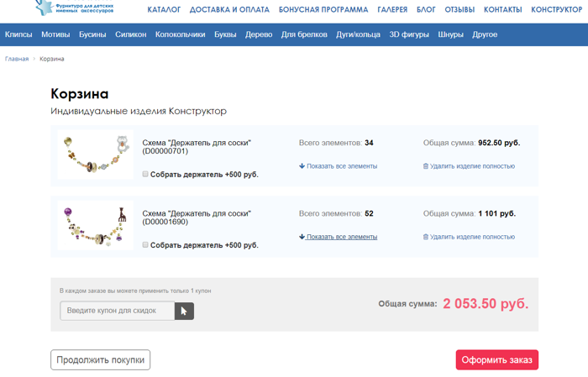The width and height of the screenshot is (588, 377).
Task: Open the 3D фигуры category
Action: coord(408,34)
